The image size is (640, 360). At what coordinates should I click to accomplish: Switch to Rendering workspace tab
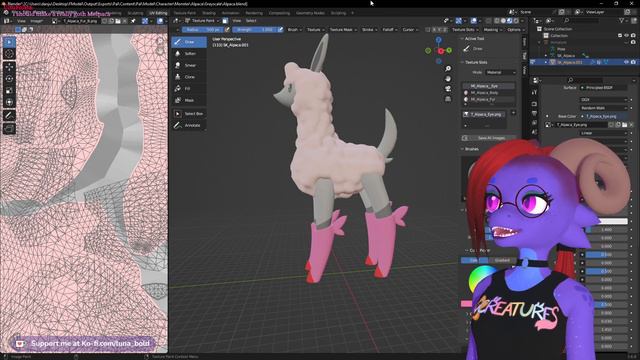click(x=254, y=13)
